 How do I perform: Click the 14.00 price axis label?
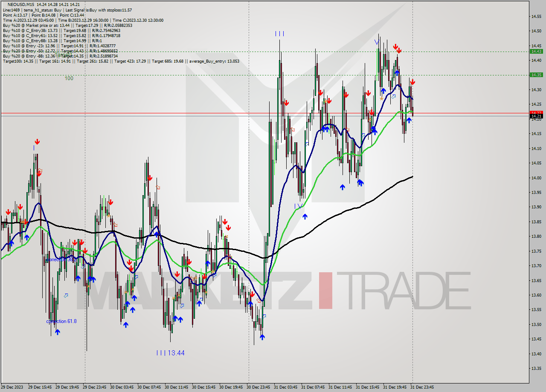(x=536, y=178)
